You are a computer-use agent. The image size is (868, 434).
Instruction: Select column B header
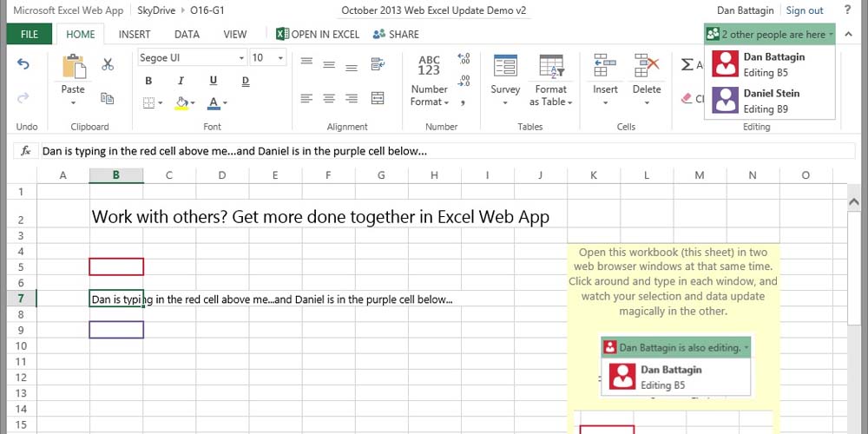click(x=116, y=175)
